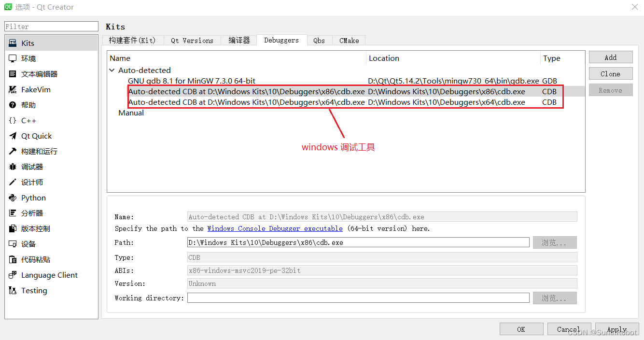Click the gdb.exe location cell
The width and height of the screenshot is (644, 340).
tap(453, 81)
